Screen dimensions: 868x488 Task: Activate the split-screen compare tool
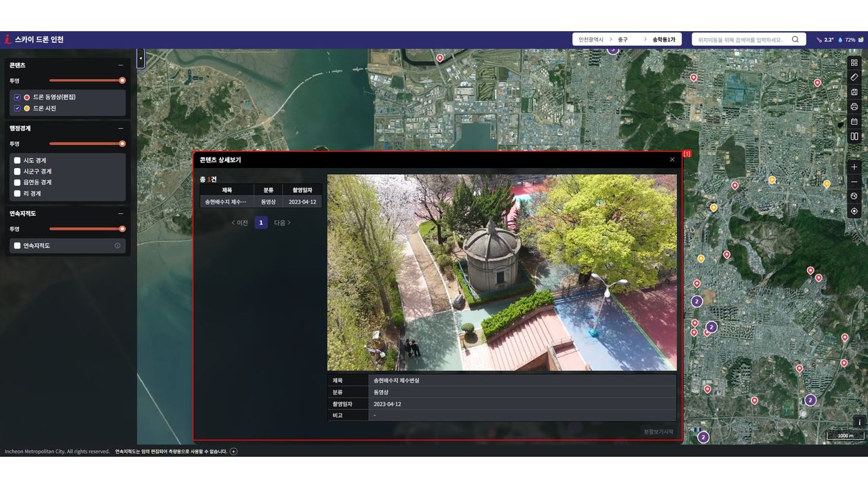pos(854,137)
